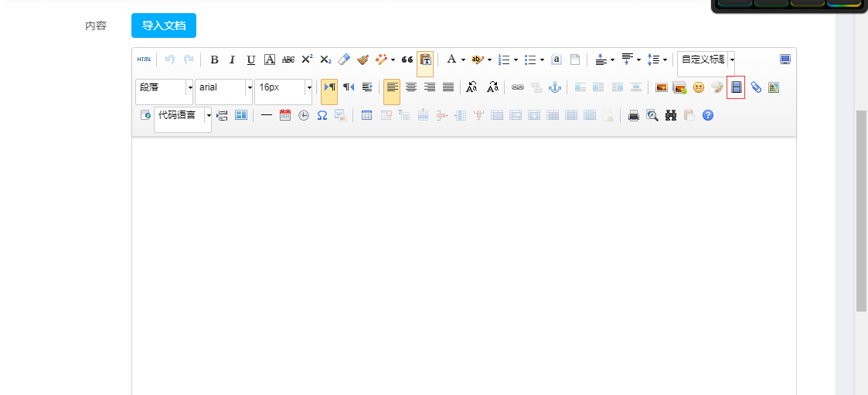Toggle right-to-left text direction

coord(348,87)
